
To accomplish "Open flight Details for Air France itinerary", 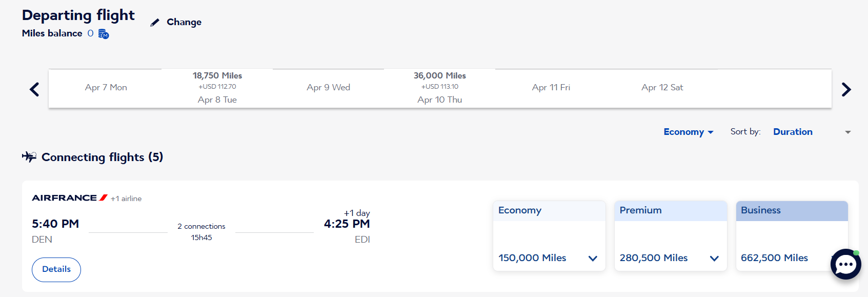I will click(x=56, y=269).
